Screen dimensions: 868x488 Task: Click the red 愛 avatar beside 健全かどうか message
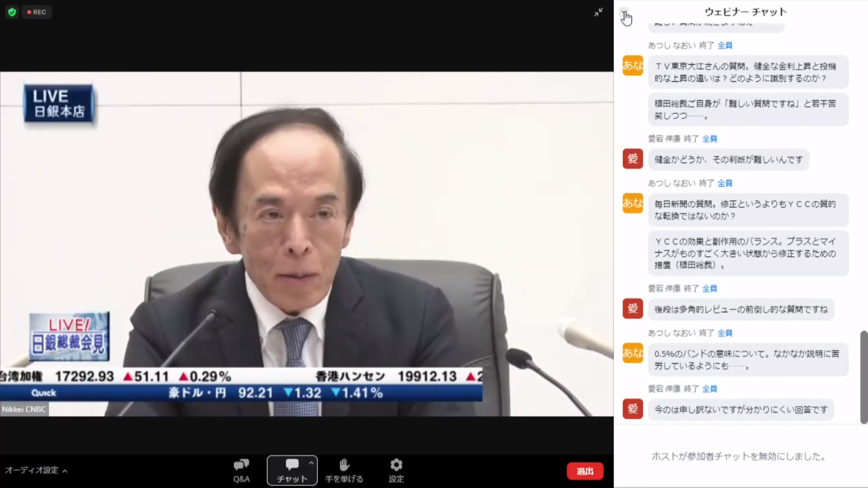pos(632,159)
